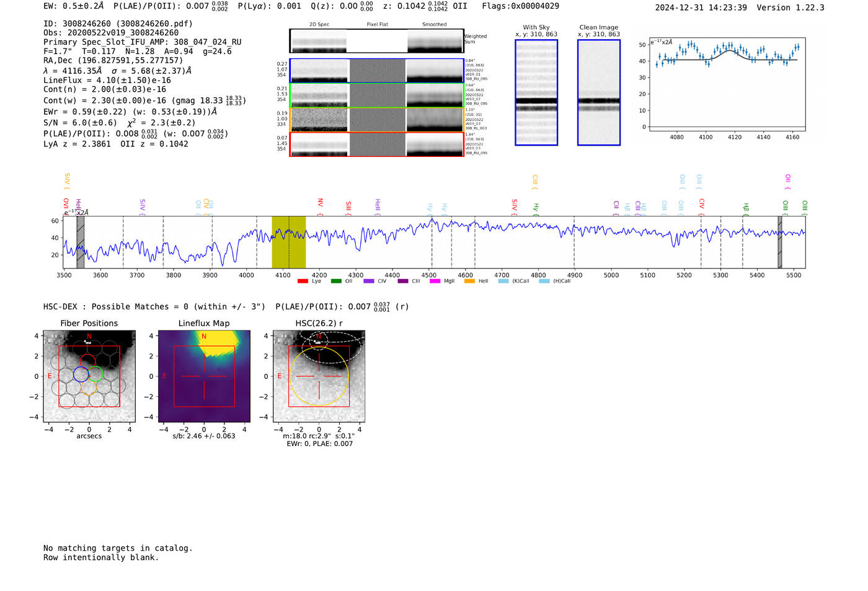
Task: Click the red row Smoothed panel
Action: click(x=435, y=144)
